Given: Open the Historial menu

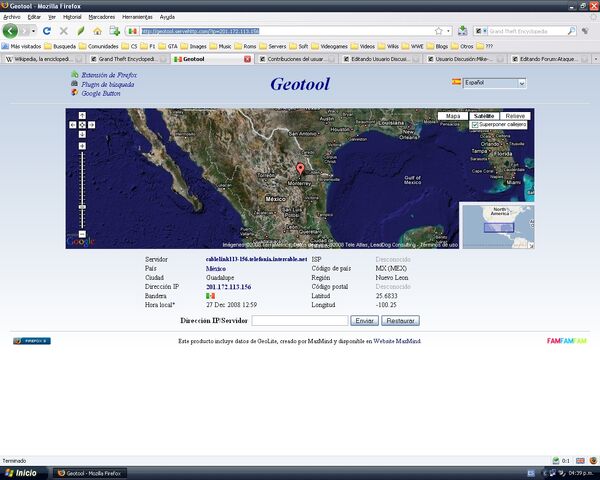Looking at the screenshot, I should (x=72, y=17).
